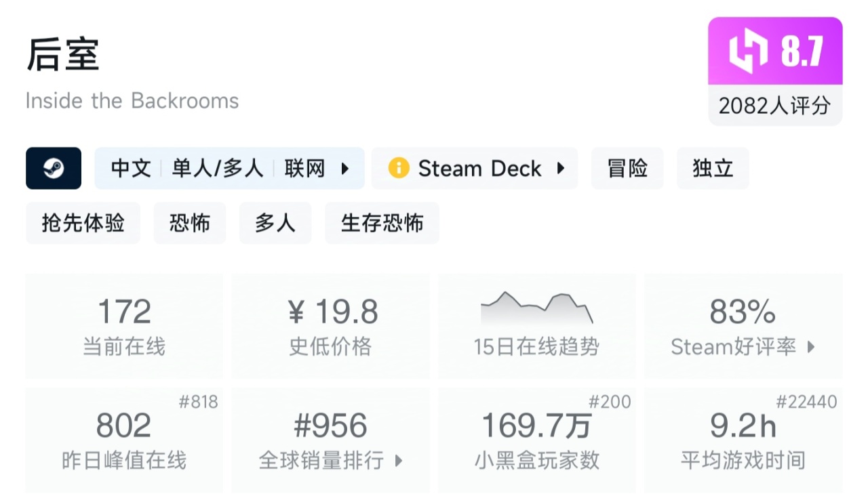This screenshot has width=868, height=498.
Task: Select the 抢先体验 tag
Action: pyautogui.click(x=83, y=223)
